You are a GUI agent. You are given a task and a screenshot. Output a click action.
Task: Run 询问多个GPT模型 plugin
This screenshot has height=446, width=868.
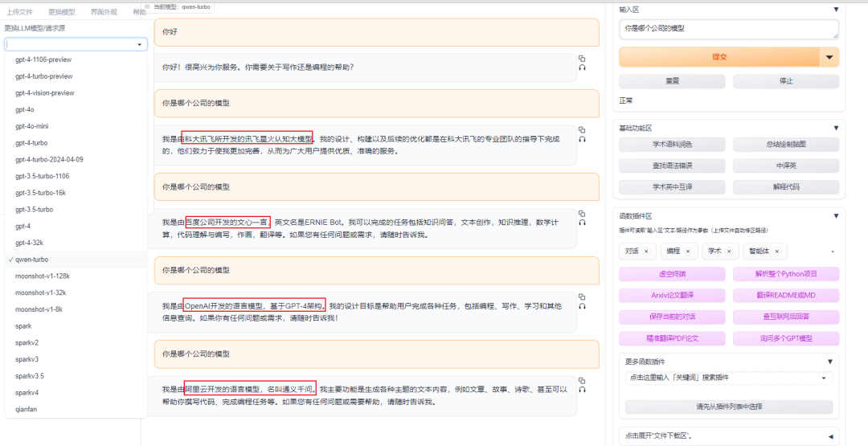[786, 338]
